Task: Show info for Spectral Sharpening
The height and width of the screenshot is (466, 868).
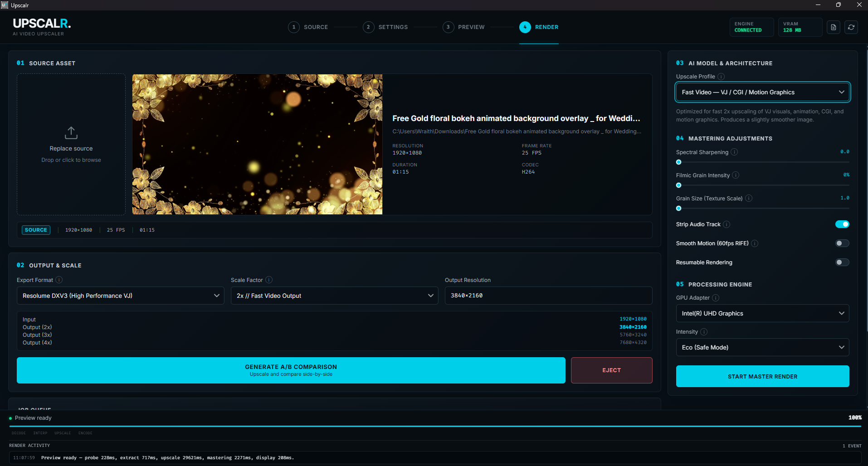Action: [734, 152]
